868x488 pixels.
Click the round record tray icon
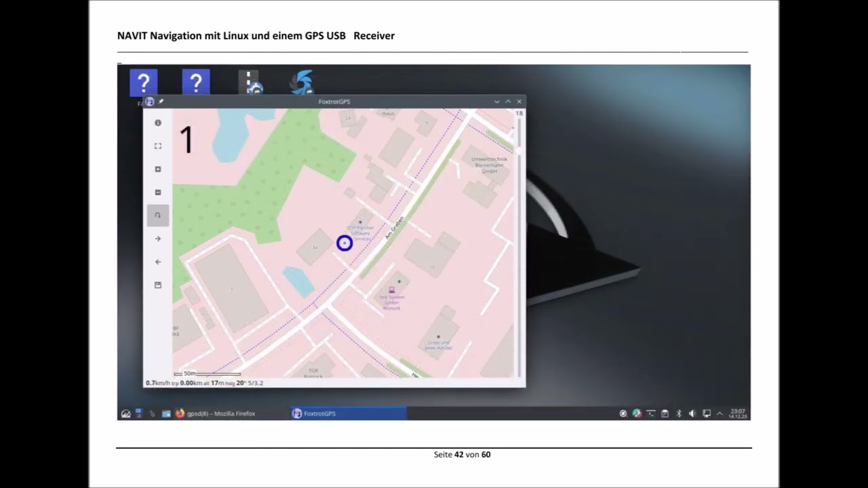tap(623, 413)
